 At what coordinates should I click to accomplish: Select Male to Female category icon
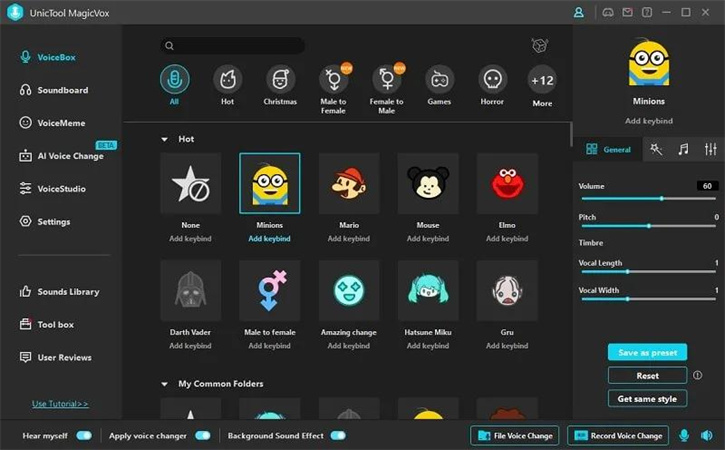333,80
